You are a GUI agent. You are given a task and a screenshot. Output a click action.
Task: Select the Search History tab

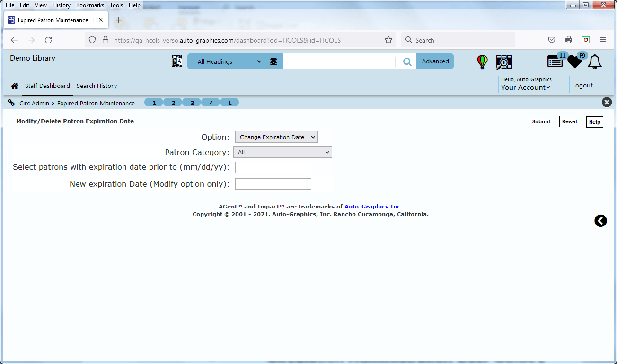[97, 86]
